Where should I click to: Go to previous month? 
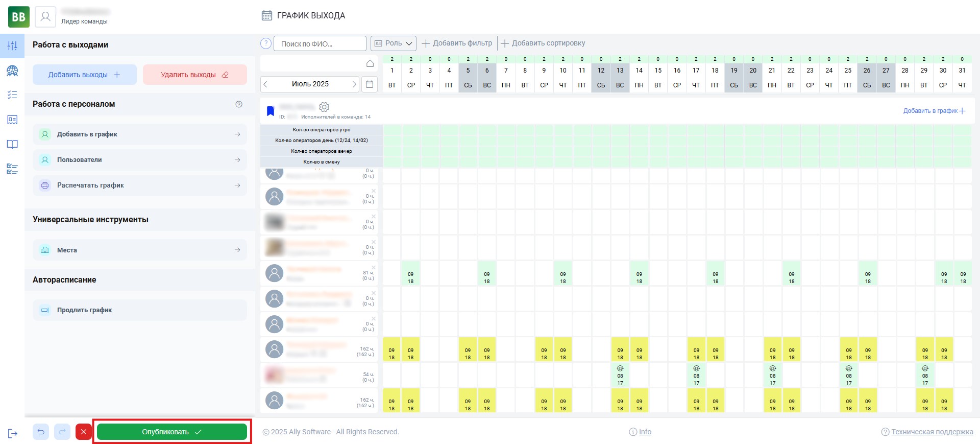(x=265, y=84)
